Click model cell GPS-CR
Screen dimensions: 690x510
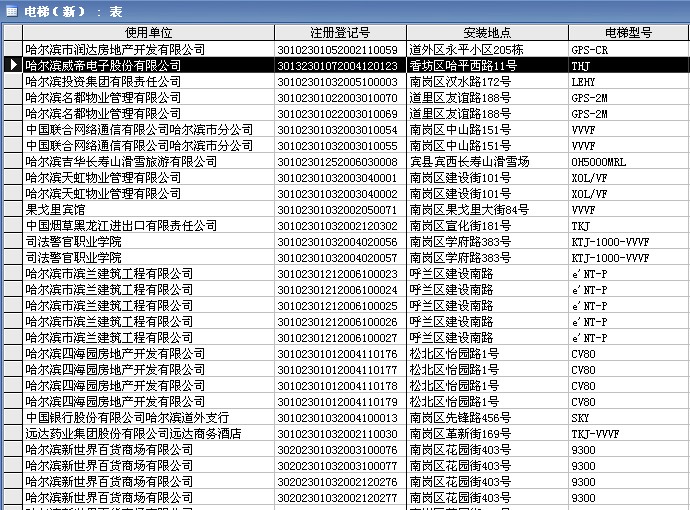[x=628, y=49]
